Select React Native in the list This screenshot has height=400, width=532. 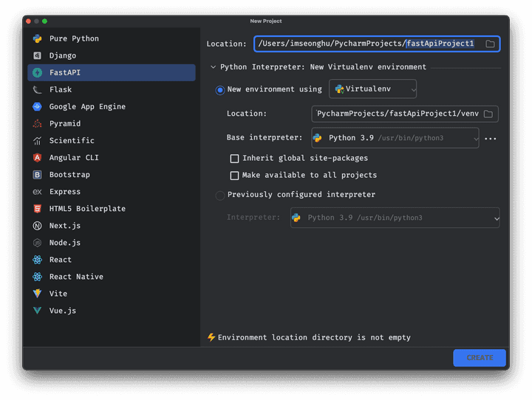[x=112, y=277]
